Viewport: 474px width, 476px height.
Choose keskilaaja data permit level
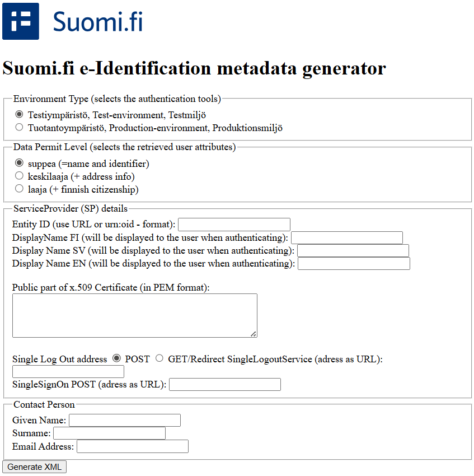20,176
